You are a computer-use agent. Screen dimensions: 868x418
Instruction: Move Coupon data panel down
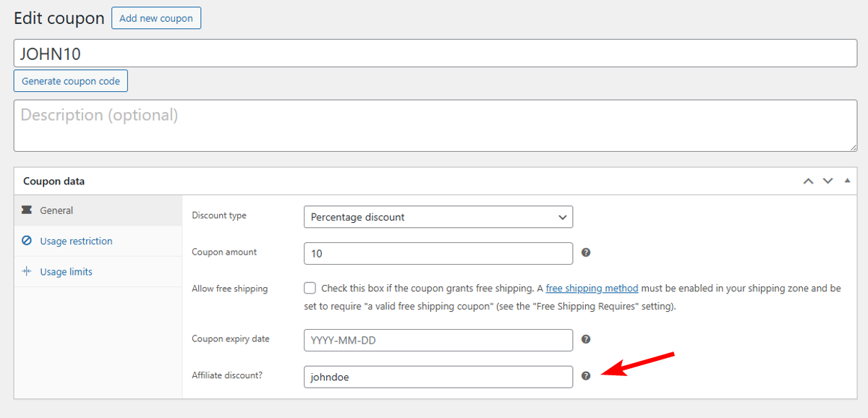(x=828, y=182)
